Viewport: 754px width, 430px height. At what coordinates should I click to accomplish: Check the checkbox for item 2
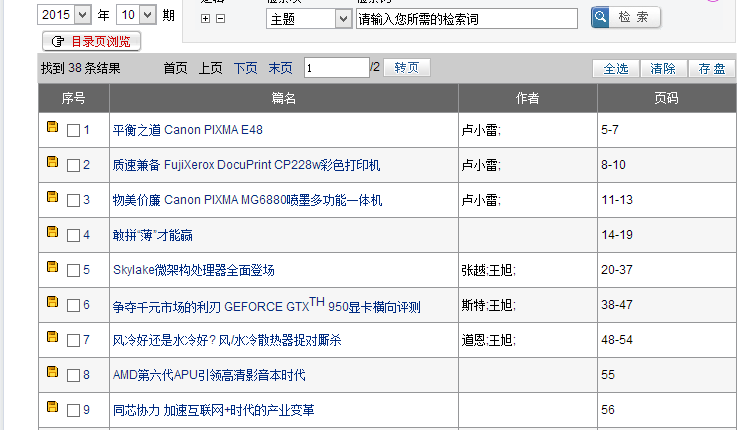tap(73, 165)
